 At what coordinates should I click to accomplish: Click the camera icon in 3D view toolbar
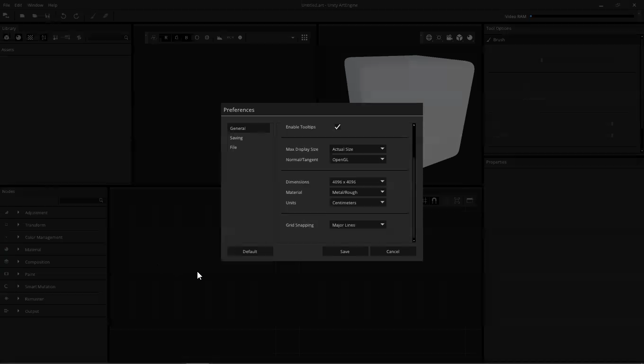[449, 37]
